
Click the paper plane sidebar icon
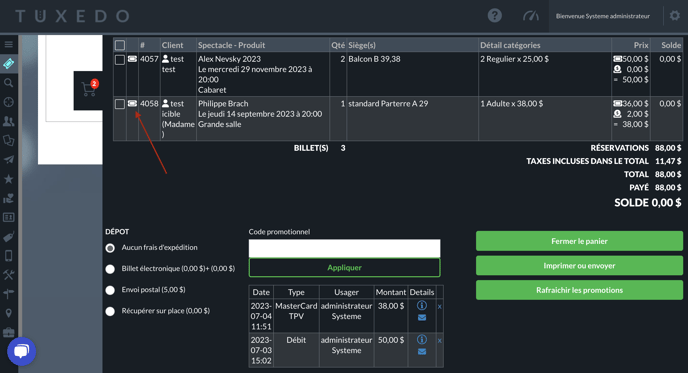click(x=8, y=160)
